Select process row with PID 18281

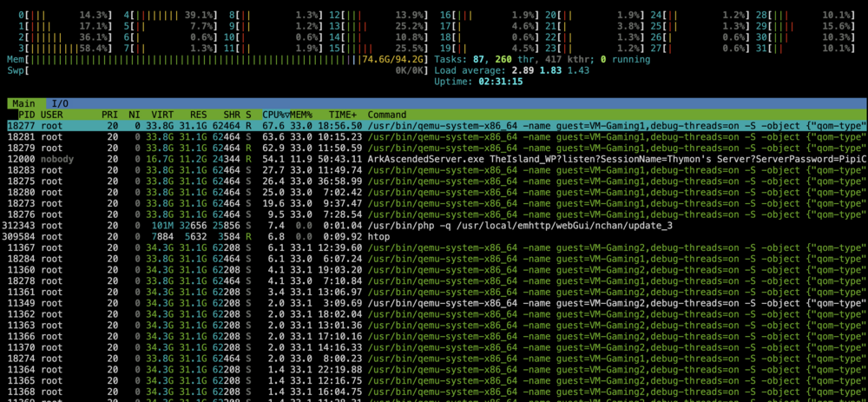[437, 137]
